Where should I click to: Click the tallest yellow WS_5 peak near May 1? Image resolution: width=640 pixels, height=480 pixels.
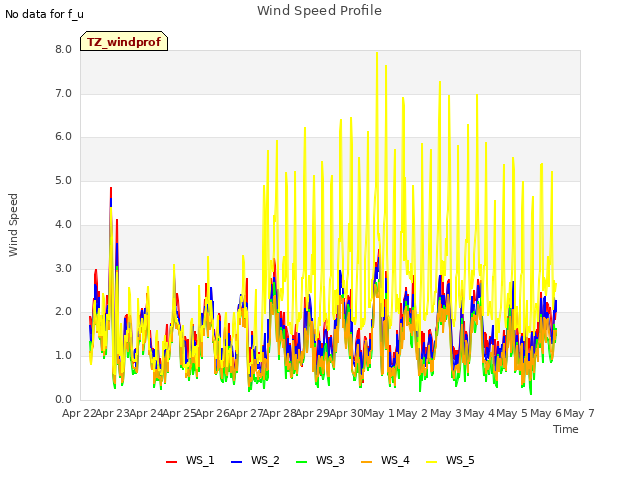click(377, 53)
